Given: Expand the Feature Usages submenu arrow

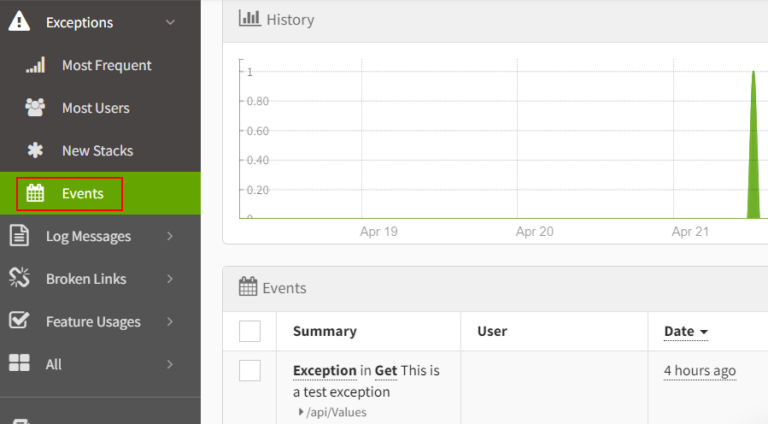Looking at the screenshot, I should coord(170,322).
